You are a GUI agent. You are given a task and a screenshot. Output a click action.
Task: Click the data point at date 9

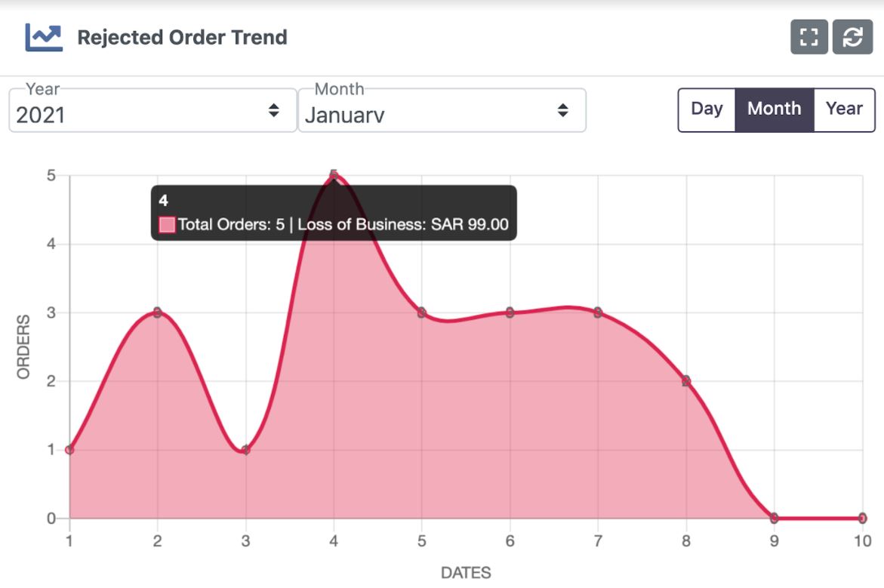pos(774,518)
